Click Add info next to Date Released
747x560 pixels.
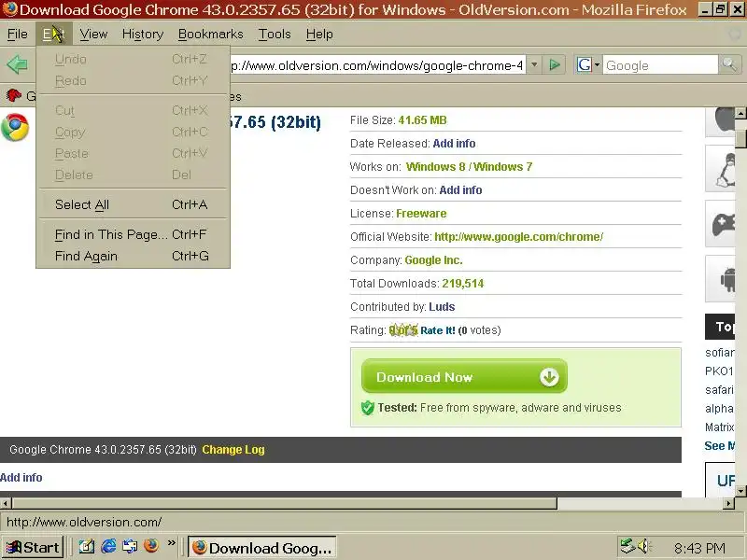pyautogui.click(x=454, y=144)
